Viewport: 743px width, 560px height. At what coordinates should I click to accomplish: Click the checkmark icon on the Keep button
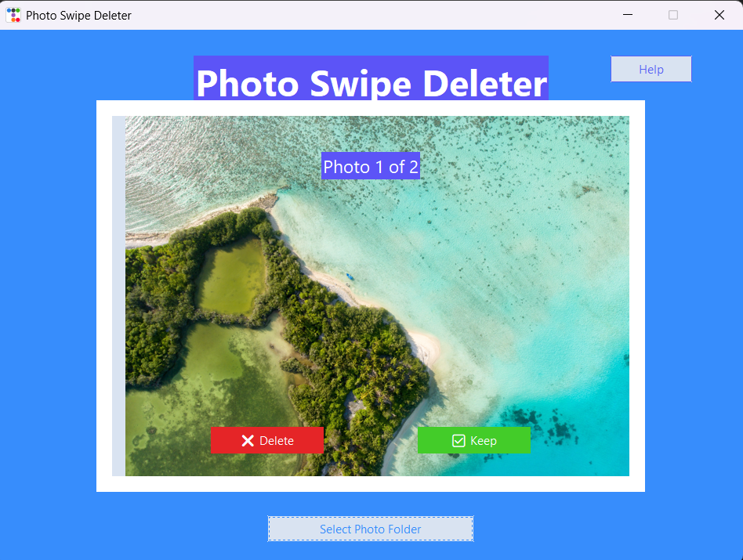coord(458,441)
